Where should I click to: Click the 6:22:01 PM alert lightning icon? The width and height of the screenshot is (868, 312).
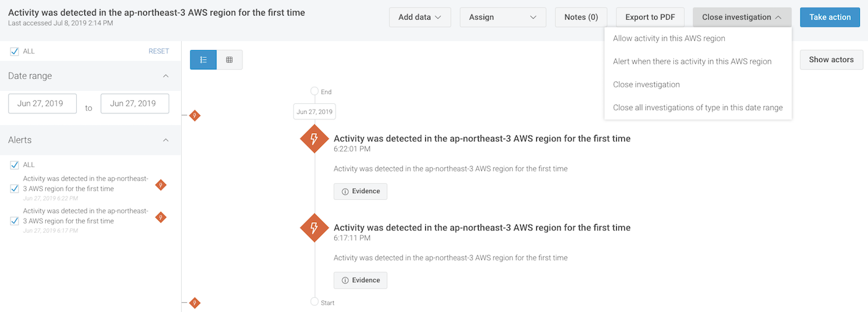click(314, 139)
